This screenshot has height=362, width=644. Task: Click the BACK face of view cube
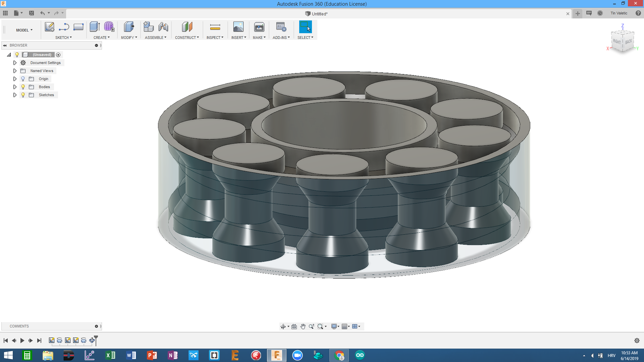point(628,42)
